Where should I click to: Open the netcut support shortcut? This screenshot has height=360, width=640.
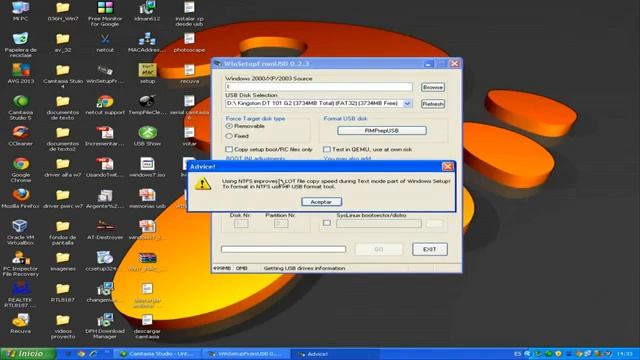(x=105, y=105)
